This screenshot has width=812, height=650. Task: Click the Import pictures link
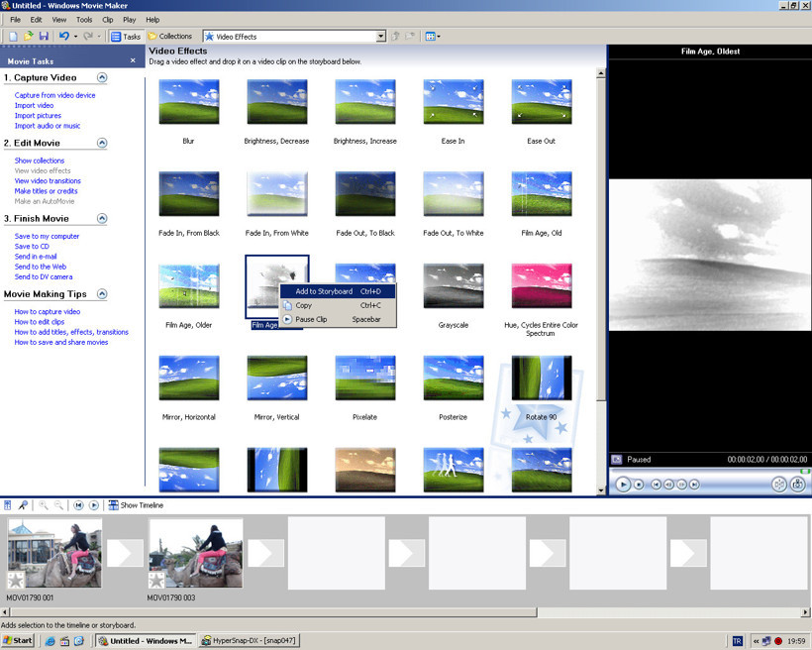[x=38, y=116]
